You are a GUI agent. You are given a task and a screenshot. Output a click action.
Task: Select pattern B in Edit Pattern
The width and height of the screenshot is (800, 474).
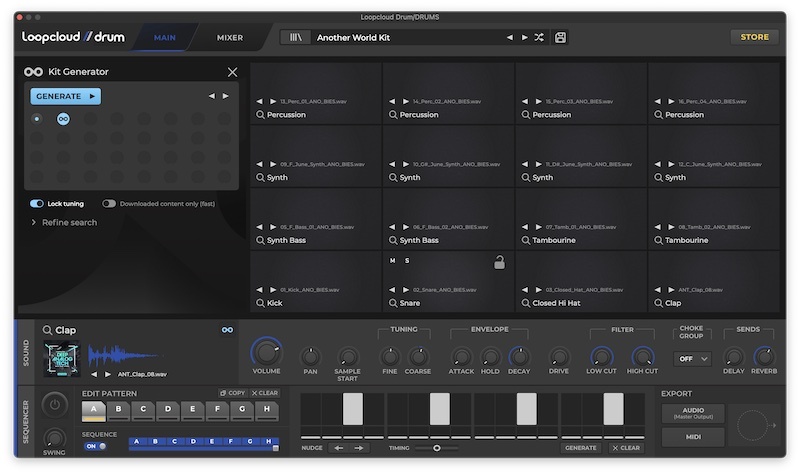pos(118,409)
